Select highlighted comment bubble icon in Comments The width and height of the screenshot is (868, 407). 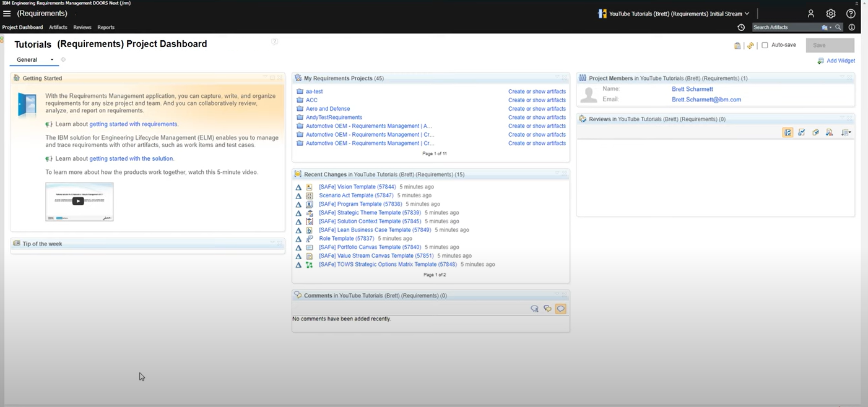560,309
